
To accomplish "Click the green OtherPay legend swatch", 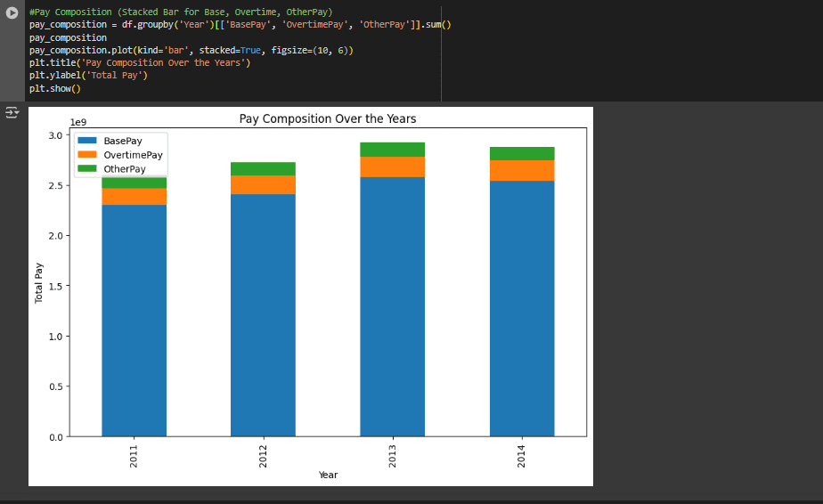I will pyautogui.click(x=87, y=168).
